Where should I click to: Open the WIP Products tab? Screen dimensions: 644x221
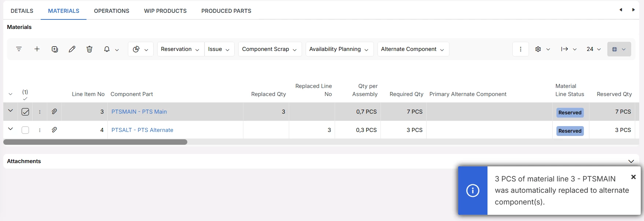[x=165, y=11]
